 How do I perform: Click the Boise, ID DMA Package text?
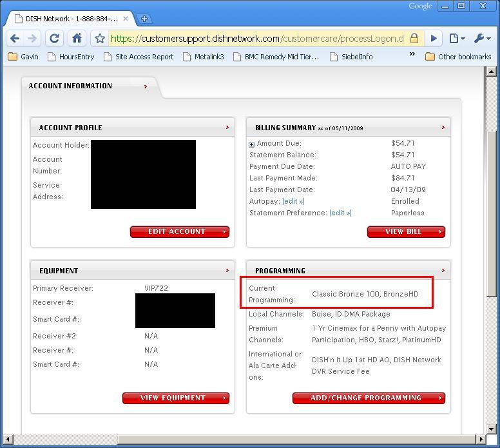tap(351, 314)
